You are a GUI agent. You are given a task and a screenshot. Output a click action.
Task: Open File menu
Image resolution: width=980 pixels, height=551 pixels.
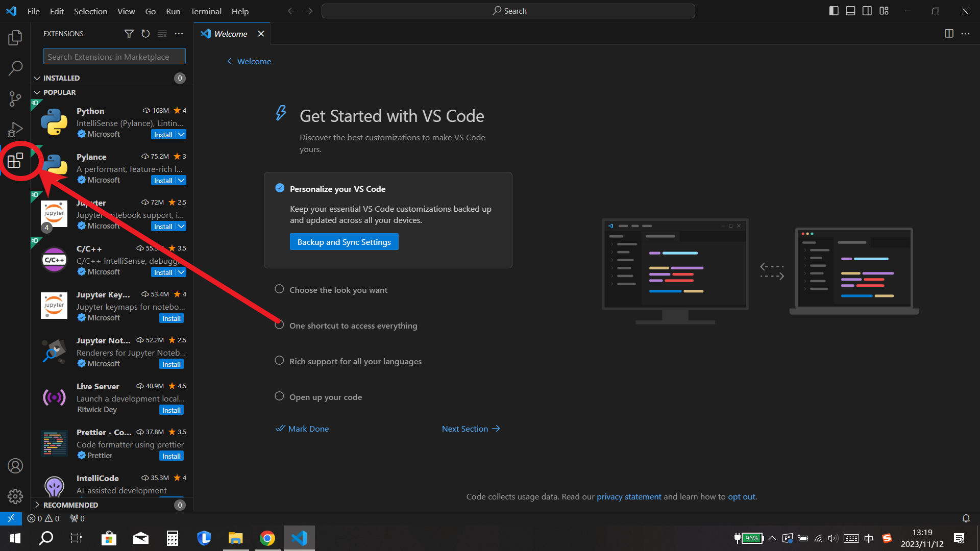(34, 11)
